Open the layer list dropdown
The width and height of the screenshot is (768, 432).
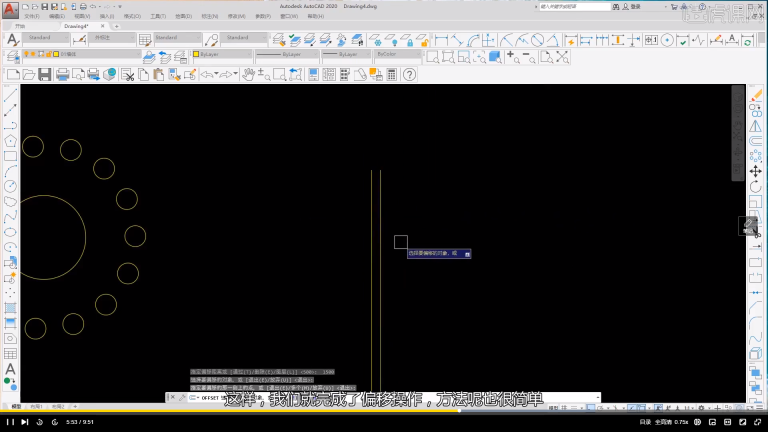[81, 54]
